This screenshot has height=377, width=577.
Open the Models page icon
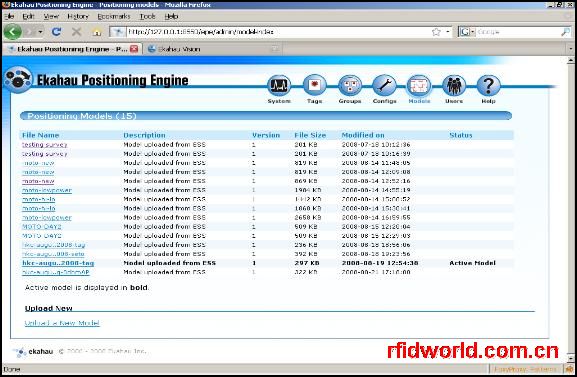click(419, 85)
